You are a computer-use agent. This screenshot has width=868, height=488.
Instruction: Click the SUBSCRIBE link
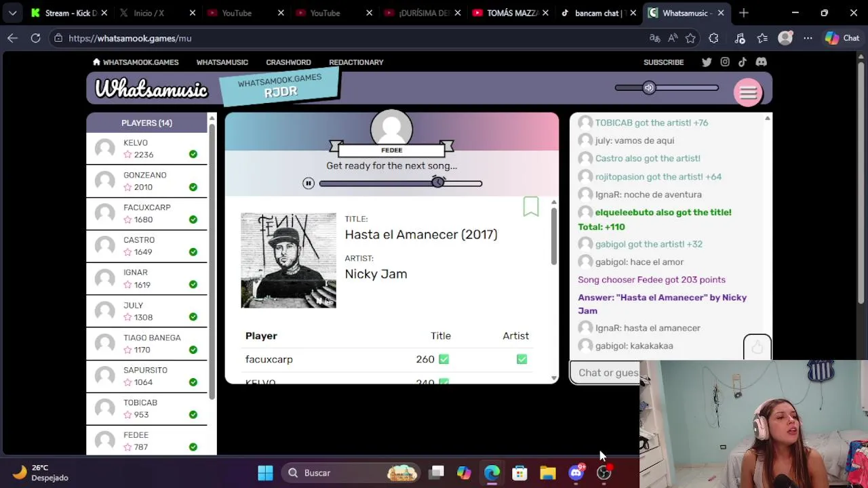point(663,62)
